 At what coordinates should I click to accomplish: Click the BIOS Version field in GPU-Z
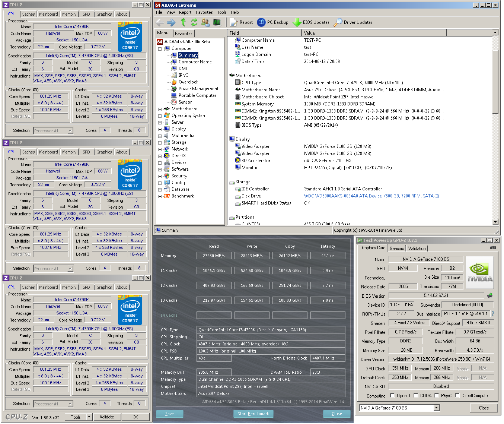[436, 295]
